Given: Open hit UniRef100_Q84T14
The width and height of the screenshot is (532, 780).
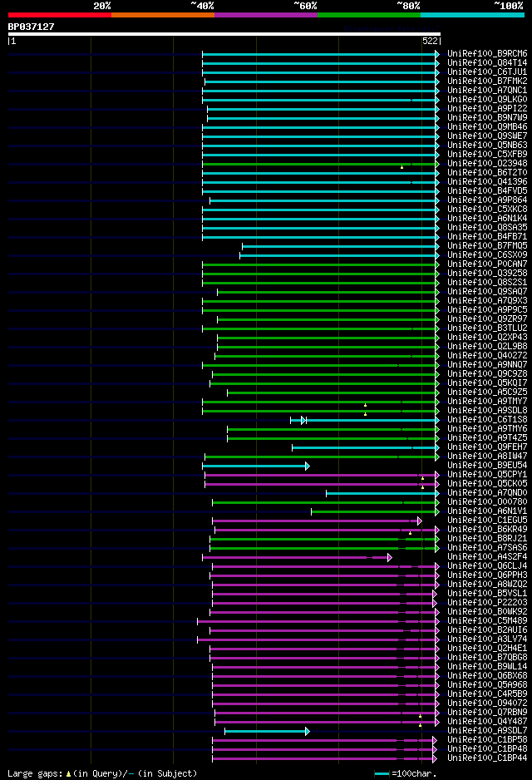Looking at the screenshot, I should tap(487, 62).
